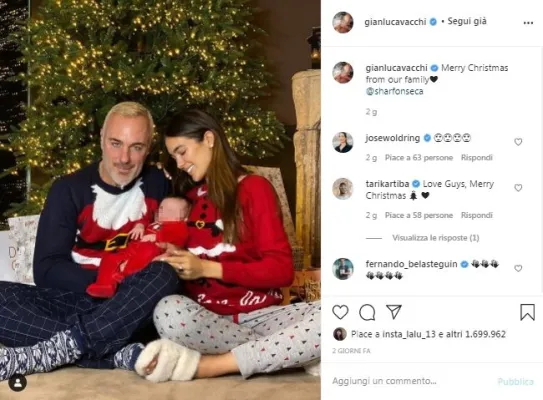The width and height of the screenshot is (543, 400).
Task: Open the three-dot more options menu
Action: tap(528, 23)
